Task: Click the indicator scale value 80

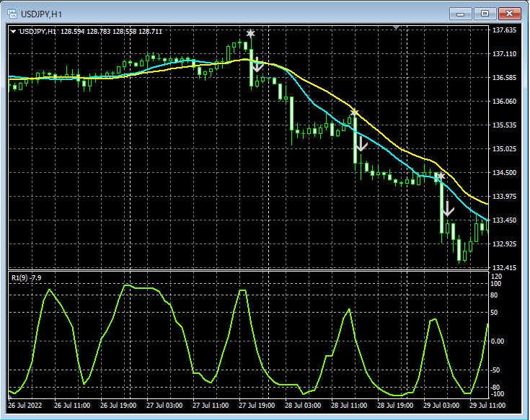Action: tap(494, 295)
